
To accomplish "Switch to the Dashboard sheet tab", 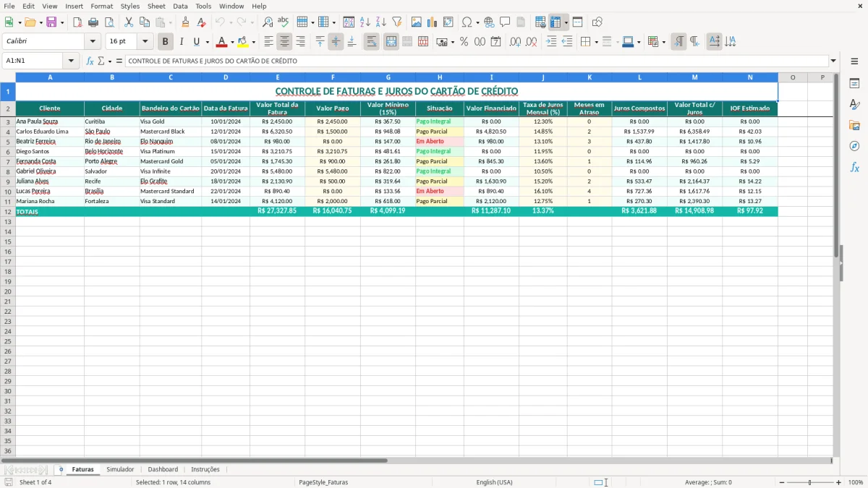I will [163, 469].
